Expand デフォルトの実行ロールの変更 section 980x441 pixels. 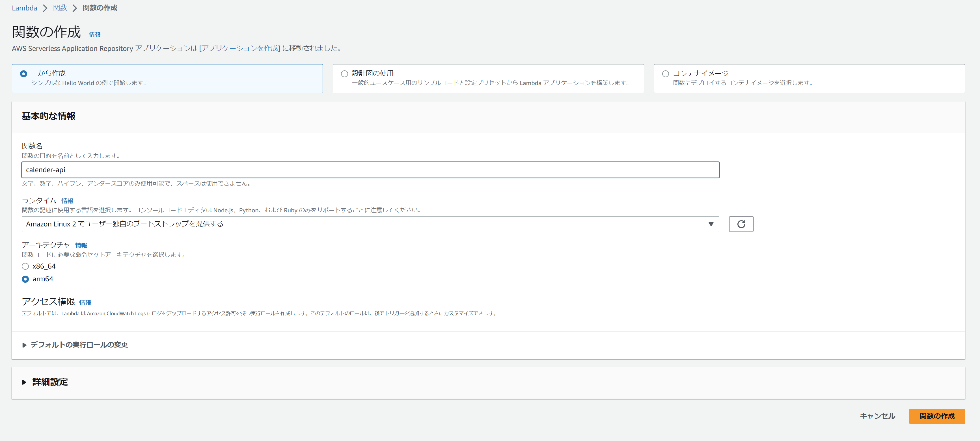[x=79, y=345]
